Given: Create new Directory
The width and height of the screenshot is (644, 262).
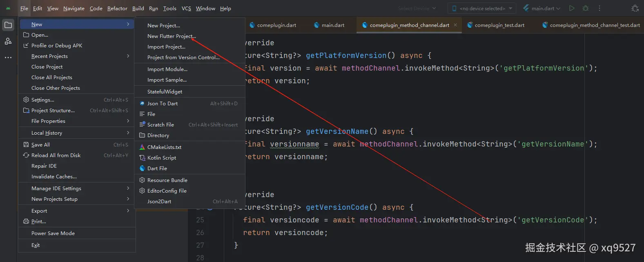Looking at the screenshot, I should [189, 135].
